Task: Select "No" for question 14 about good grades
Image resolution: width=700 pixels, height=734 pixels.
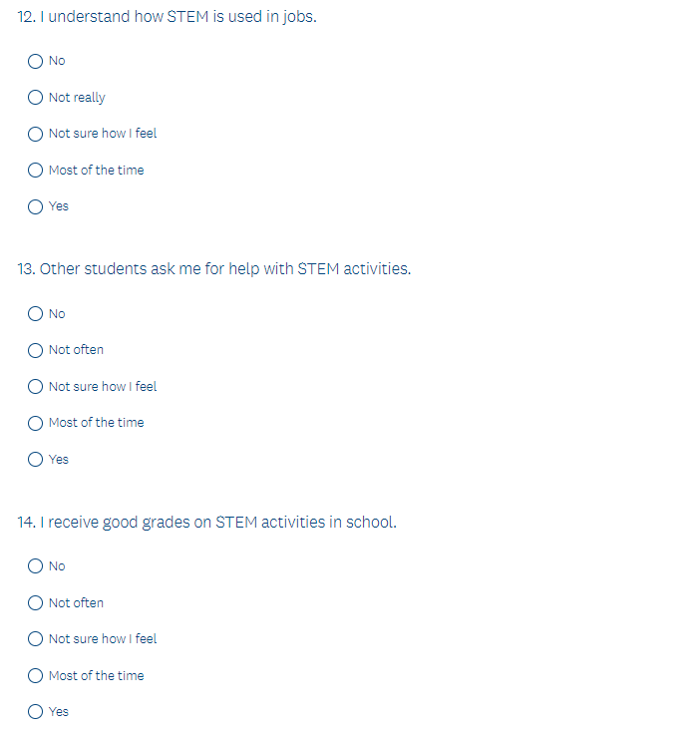Action: pyautogui.click(x=36, y=566)
